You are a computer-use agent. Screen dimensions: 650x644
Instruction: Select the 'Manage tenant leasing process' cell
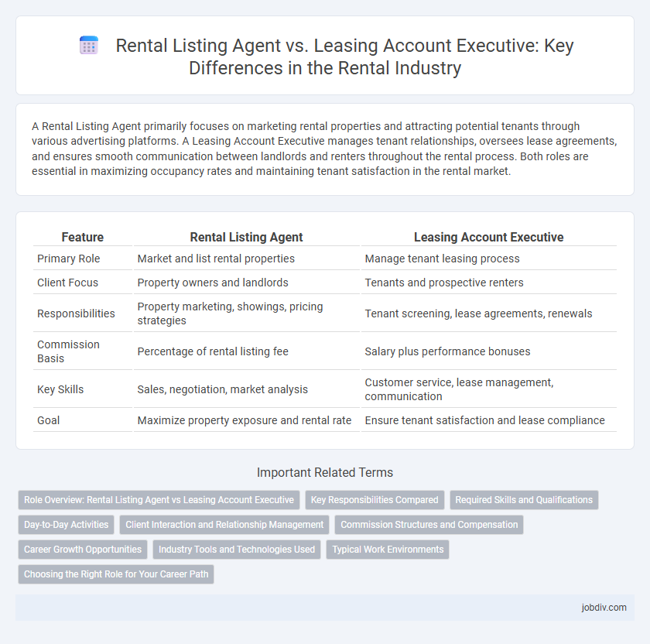tap(489, 259)
